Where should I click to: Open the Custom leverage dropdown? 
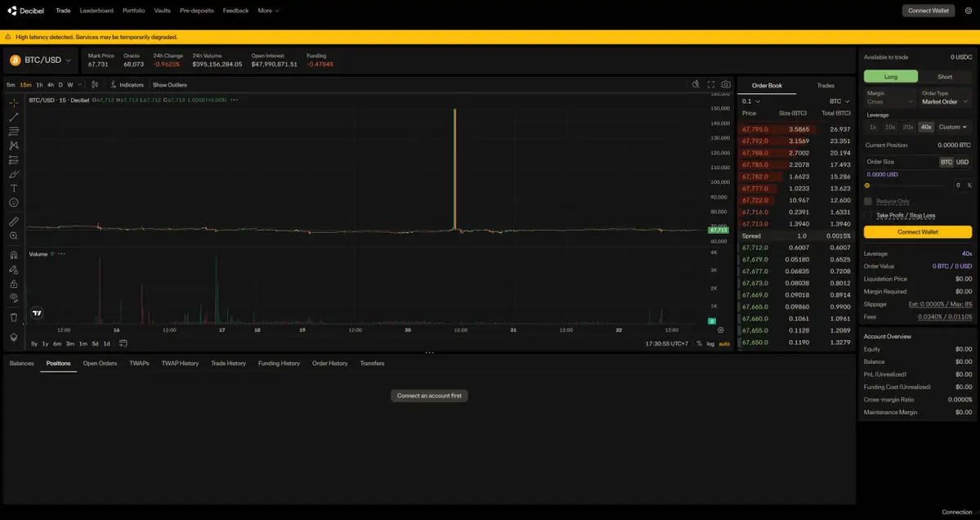coord(953,127)
